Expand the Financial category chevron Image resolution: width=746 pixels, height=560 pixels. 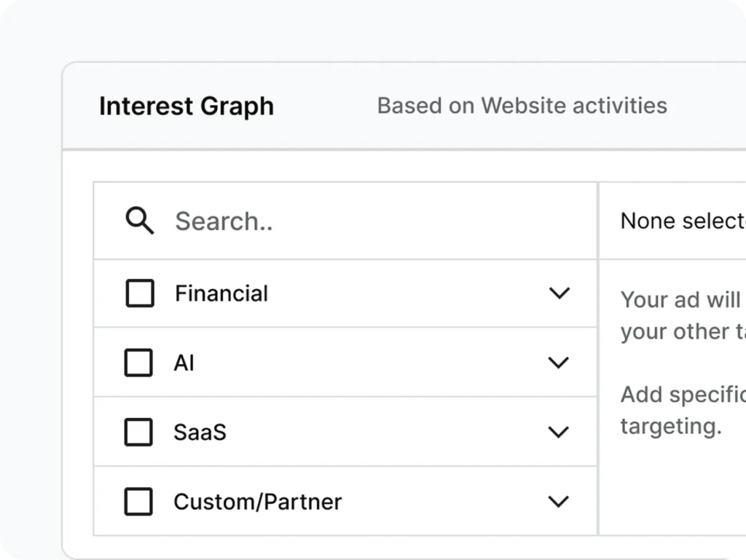[559, 293]
